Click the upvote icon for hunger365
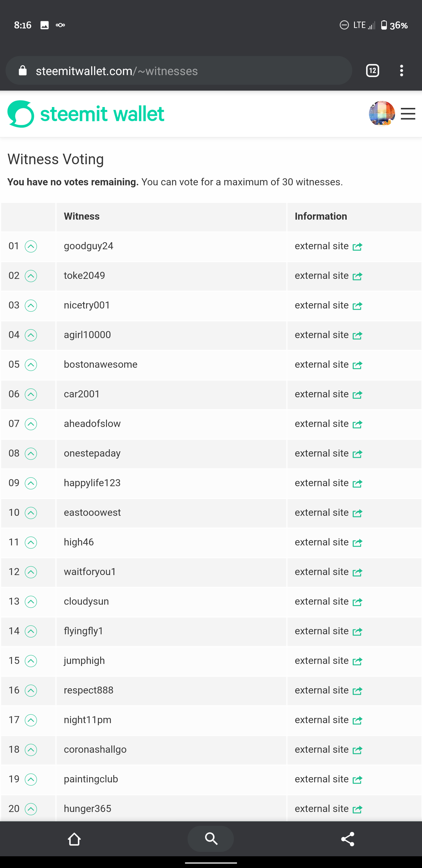The image size is (422, 868). [x=31, y=809]
